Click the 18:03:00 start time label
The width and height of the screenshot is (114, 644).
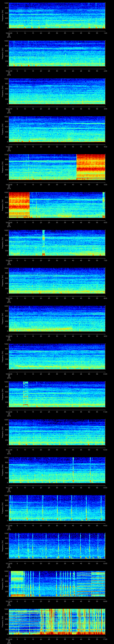tap(9, 147)
